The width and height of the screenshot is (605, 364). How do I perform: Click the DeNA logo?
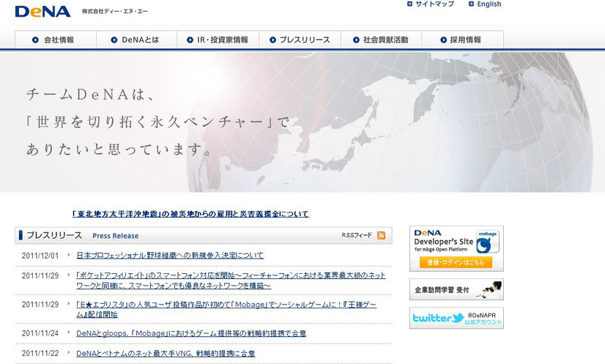pyautogui.click(x=42, y=11)
